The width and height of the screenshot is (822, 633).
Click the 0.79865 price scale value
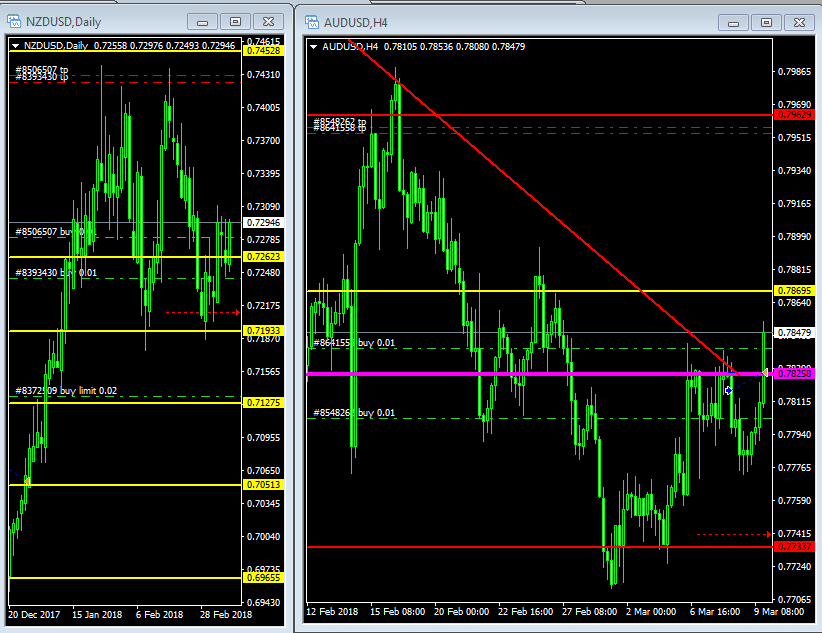794,72
